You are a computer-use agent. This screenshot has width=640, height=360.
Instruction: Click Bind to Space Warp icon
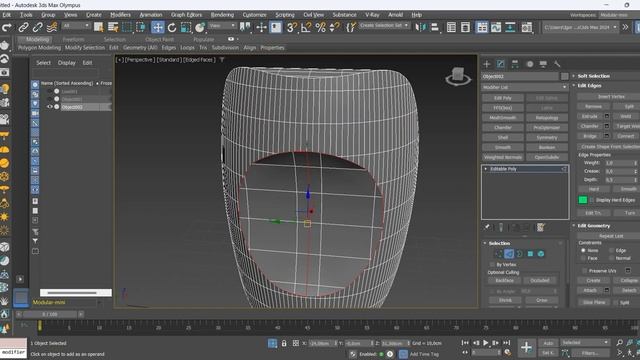(x=52, y=27)
